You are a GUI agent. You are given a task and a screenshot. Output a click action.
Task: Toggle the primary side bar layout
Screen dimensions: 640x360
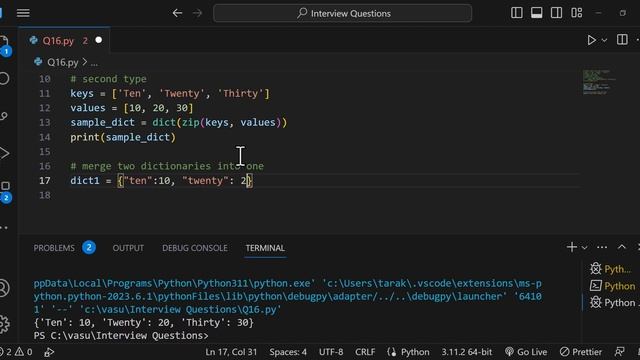(517, 13)
